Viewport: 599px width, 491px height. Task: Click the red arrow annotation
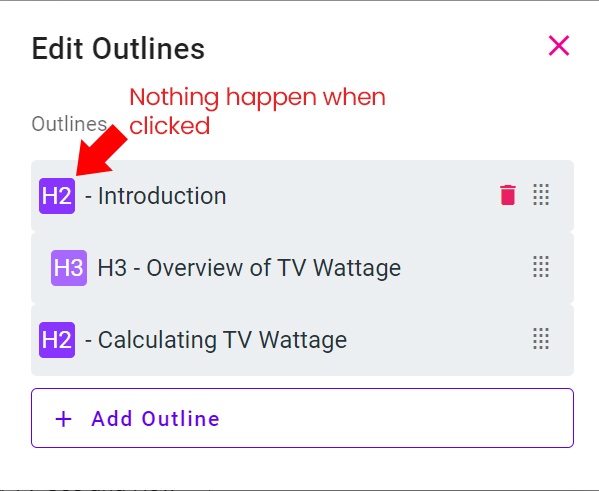(101, 151)
